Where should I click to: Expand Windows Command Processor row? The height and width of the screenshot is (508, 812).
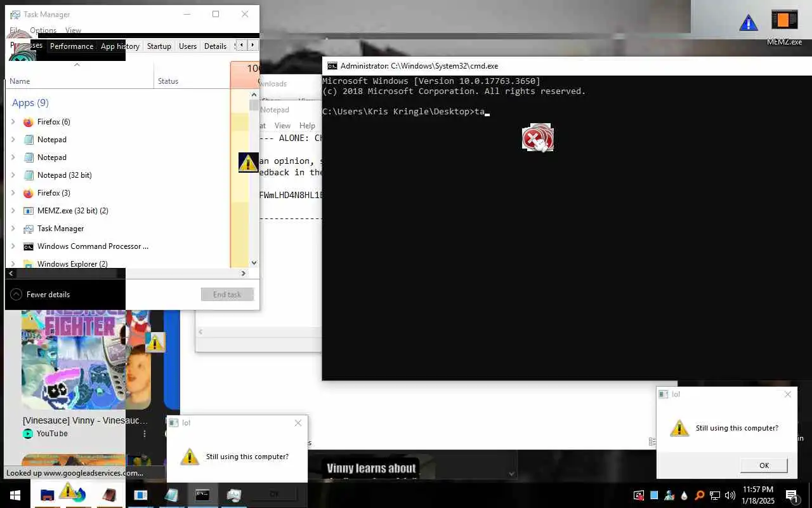click(13, 246)
